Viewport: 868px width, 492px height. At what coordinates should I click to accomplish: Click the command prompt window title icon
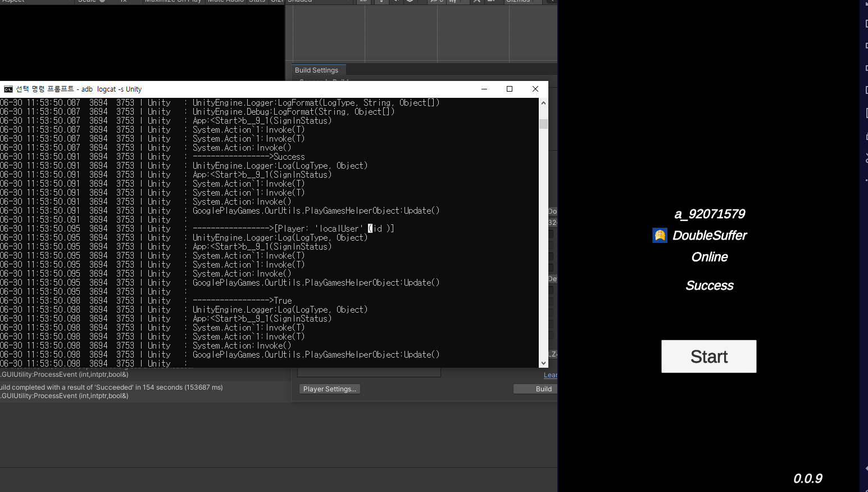8,89
